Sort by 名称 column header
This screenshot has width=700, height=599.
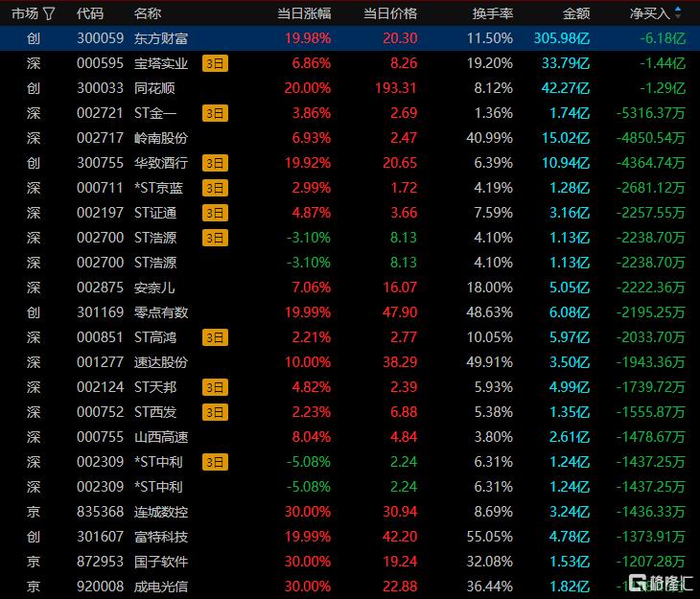(148, 13)
